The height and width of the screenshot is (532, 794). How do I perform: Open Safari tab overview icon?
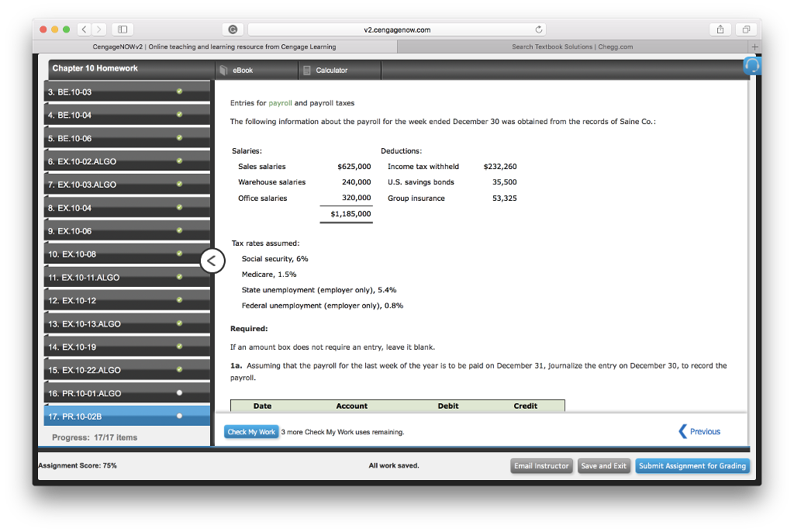pyautogui.click(x=745, y=29)
